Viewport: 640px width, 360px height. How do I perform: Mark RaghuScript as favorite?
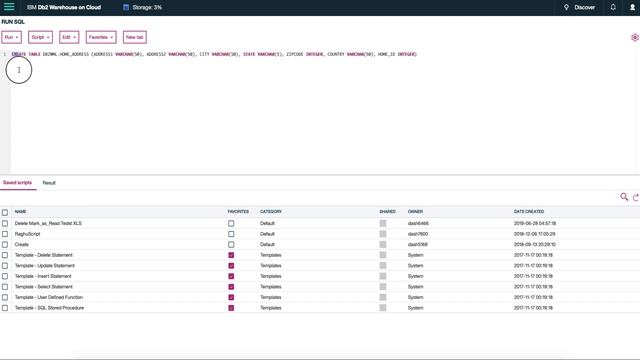231,234
